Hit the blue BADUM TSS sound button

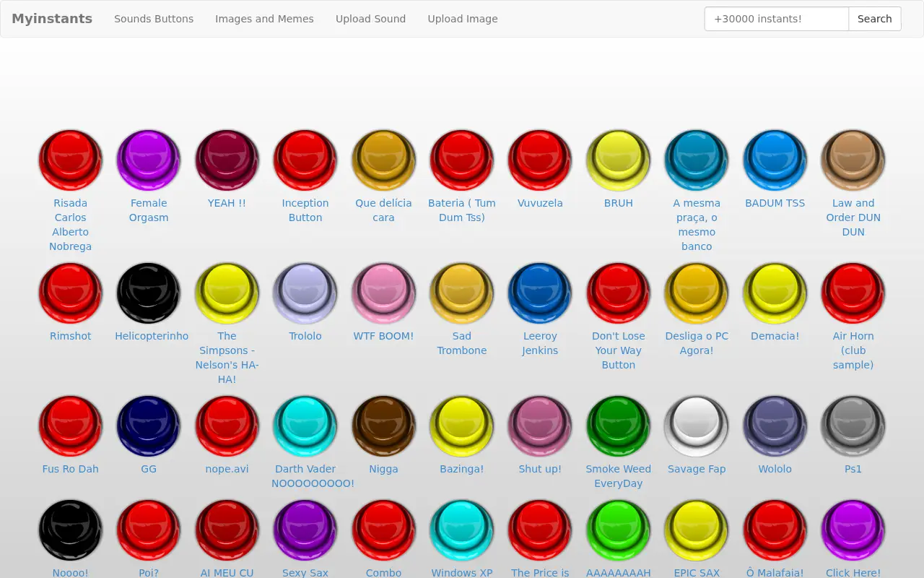click(x=775, y=160)
